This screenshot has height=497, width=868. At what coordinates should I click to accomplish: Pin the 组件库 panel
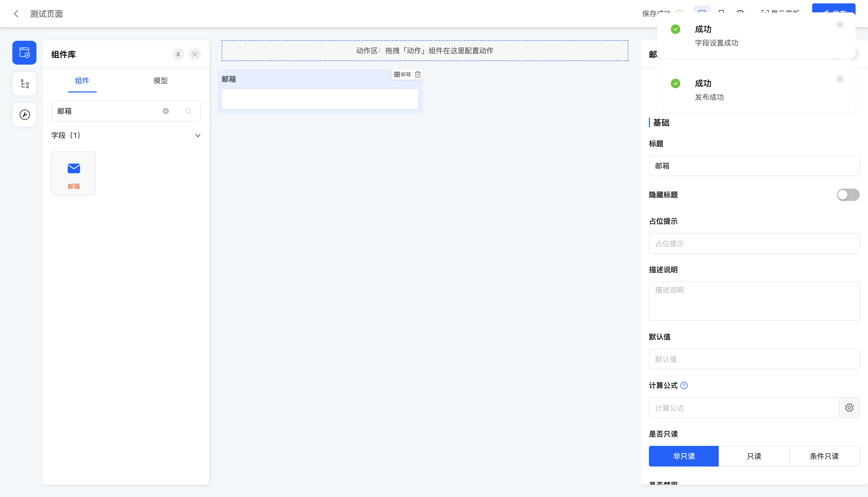point(178,54)
